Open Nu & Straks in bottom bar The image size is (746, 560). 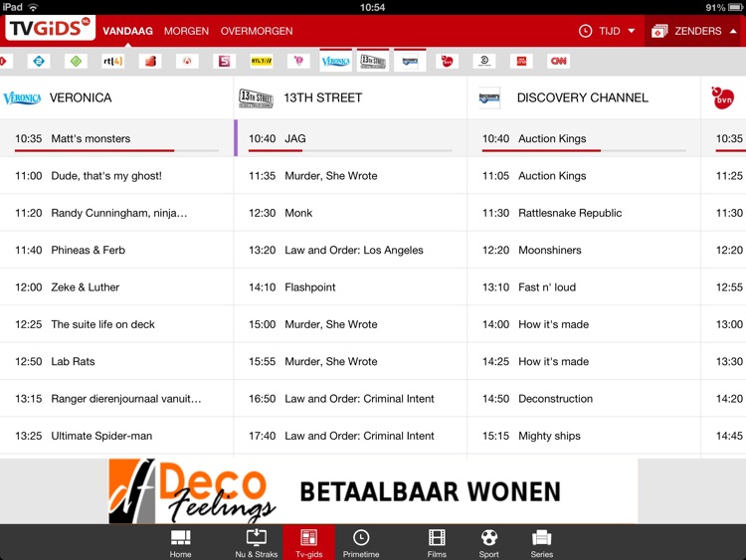[x=257, y=543]
